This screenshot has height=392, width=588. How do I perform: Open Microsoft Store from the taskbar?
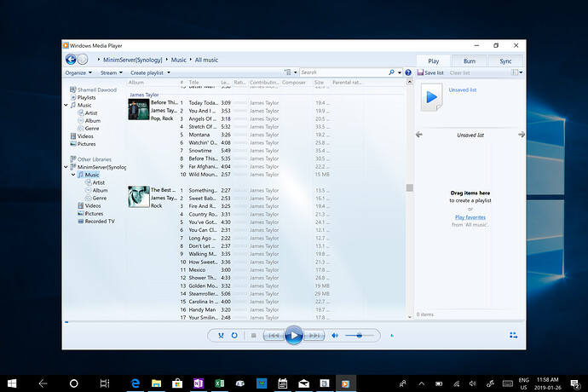coord(177,383)
